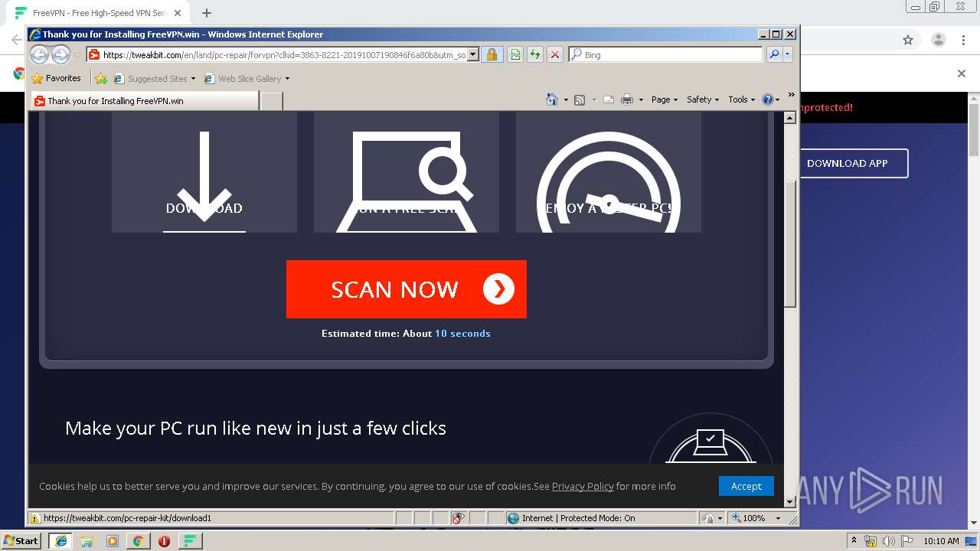Image resolution: width=980 pixels, height=551 pixels.
Task: Open a new IE tab
Action: tap(272, 101)
